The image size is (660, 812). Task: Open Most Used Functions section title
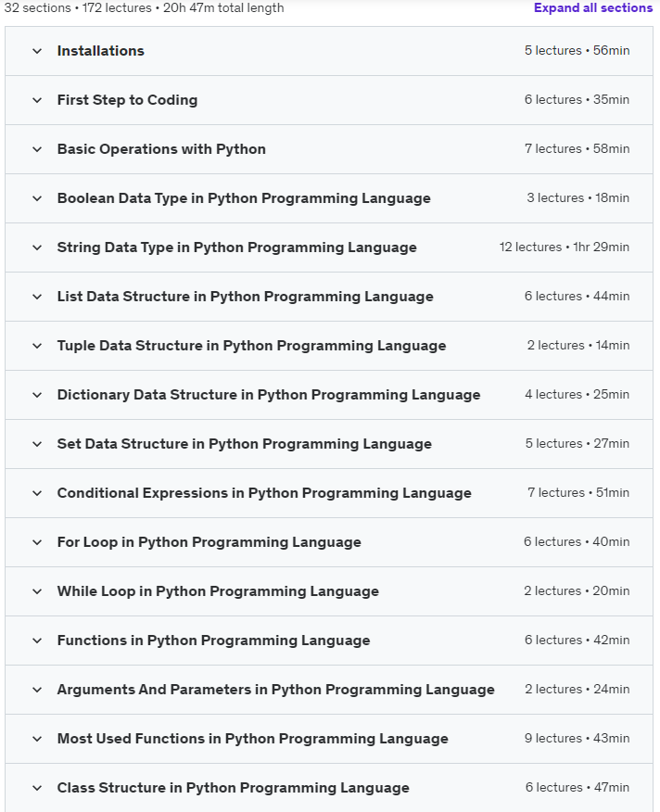[253, 739]
